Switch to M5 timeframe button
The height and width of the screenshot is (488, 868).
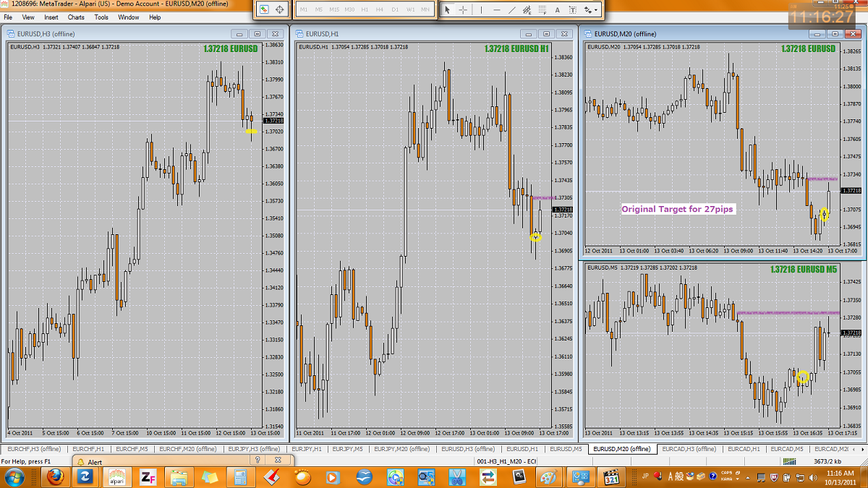pos(318,10)
